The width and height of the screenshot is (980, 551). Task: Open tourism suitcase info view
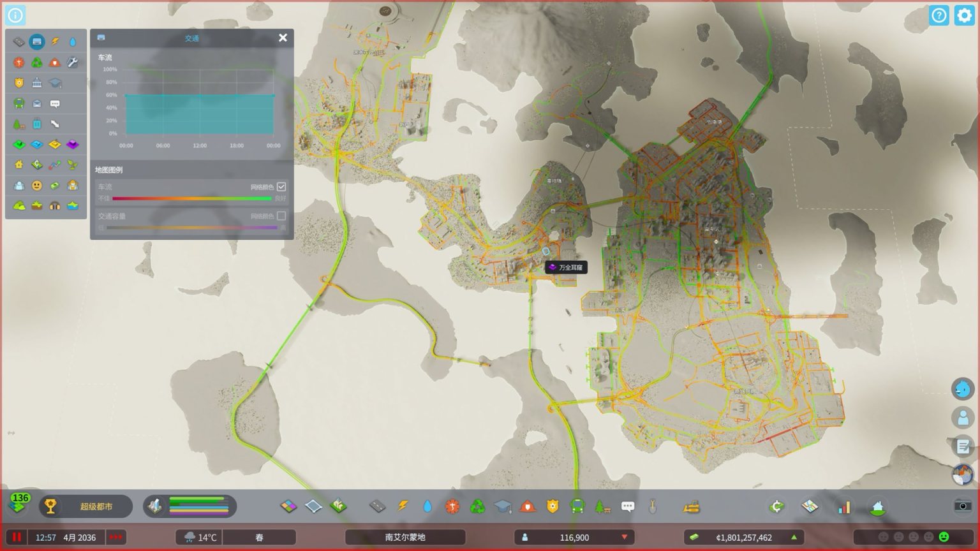(37, 124)
